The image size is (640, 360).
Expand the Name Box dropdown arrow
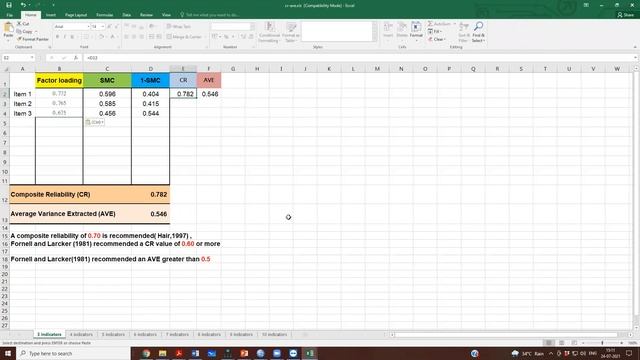(32, 58)
